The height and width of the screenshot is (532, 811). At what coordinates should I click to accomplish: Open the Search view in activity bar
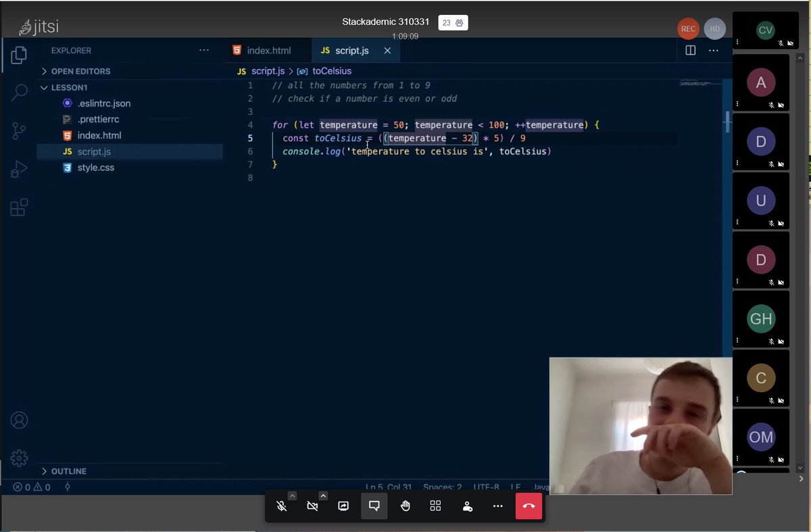[19, 93]
